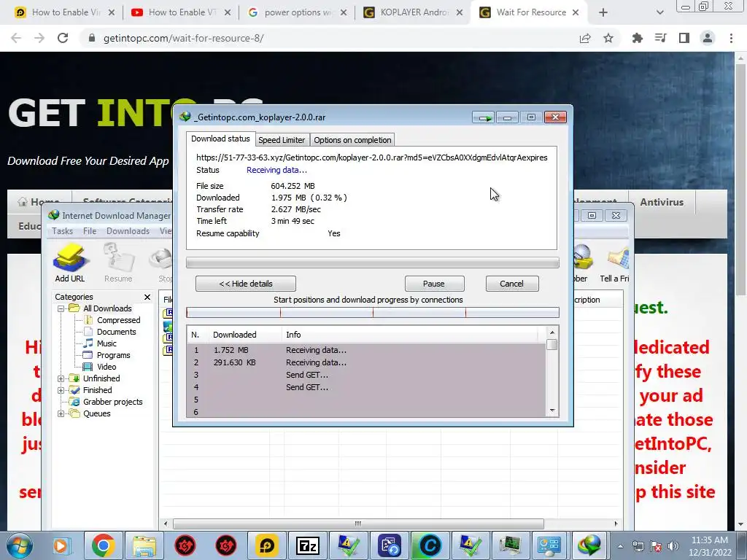Collapse the All Downloads tree node
747x560 pixels.
pos(61,308)
